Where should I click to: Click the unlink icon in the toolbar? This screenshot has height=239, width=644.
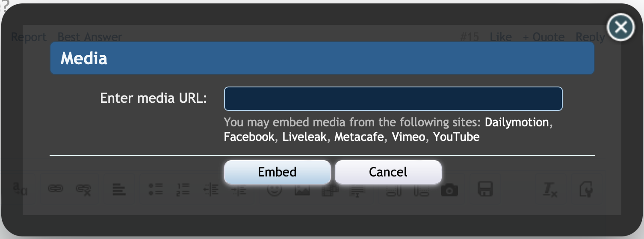[83, 189]
